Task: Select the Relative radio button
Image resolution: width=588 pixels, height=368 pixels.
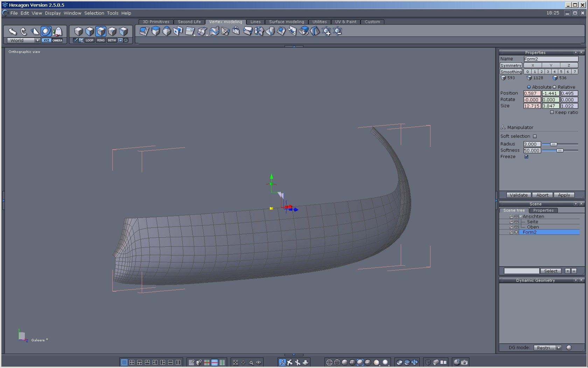Action: [x=554, y=87]
